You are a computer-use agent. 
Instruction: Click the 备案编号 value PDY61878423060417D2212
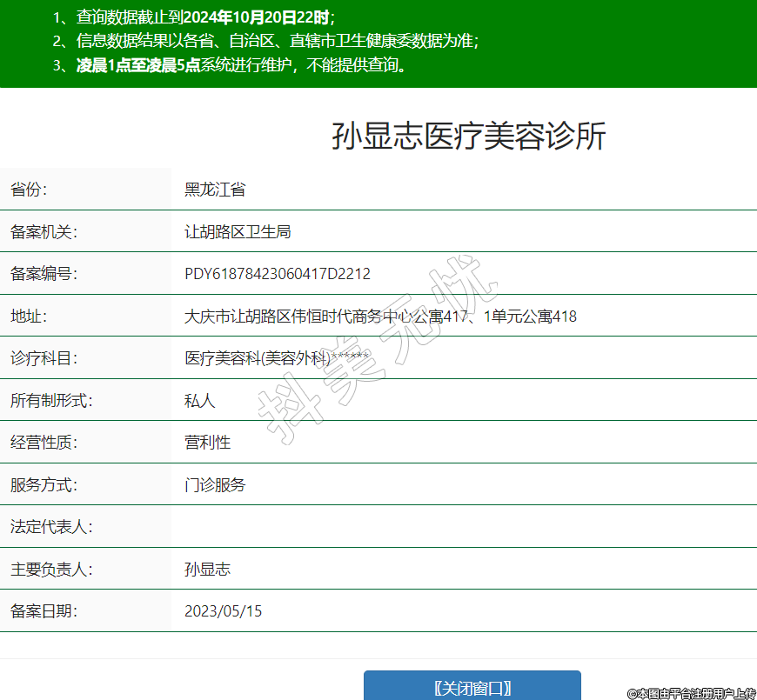(278, 274)
